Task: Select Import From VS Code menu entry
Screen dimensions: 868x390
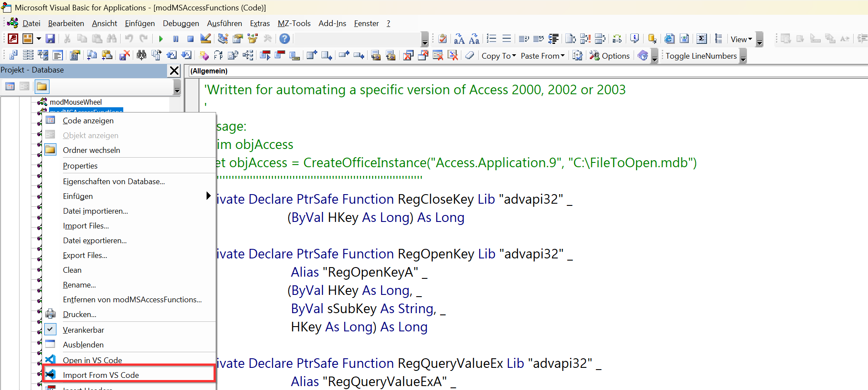Action: point(101,375)
